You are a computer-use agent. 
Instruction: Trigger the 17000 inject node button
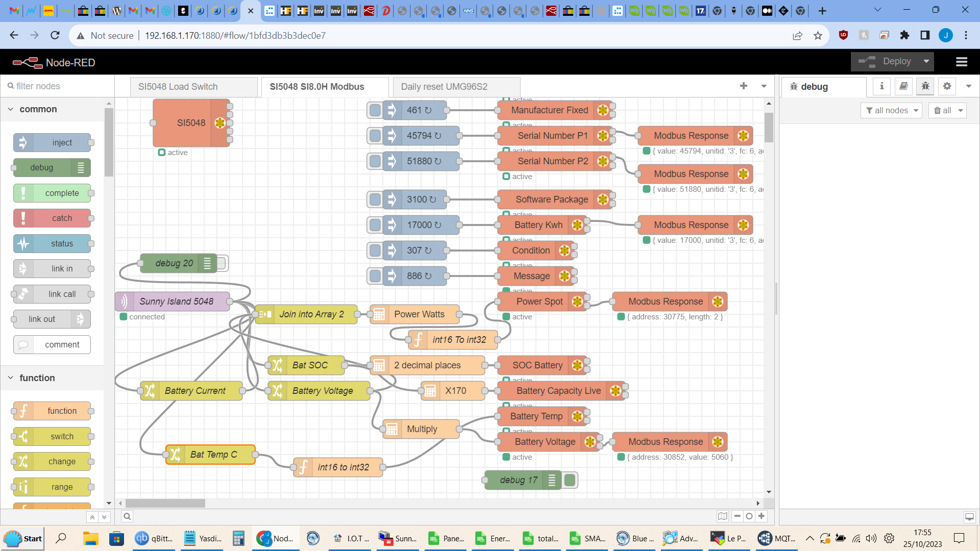click(375, 225)
